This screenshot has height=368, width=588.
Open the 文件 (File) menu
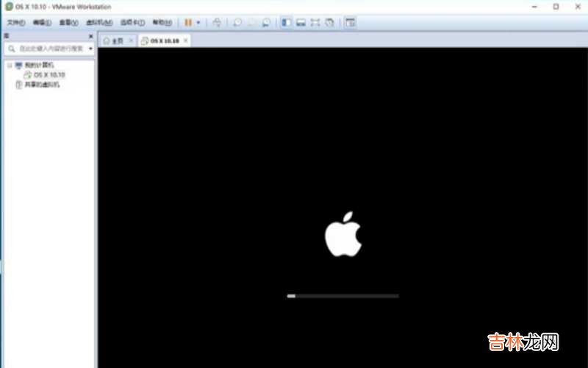click(x=15, y=23)
